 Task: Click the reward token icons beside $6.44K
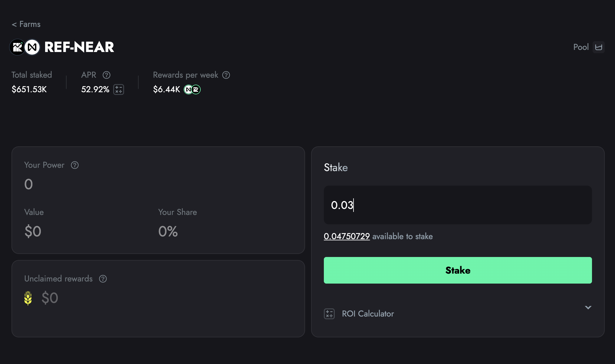[192, 89]
